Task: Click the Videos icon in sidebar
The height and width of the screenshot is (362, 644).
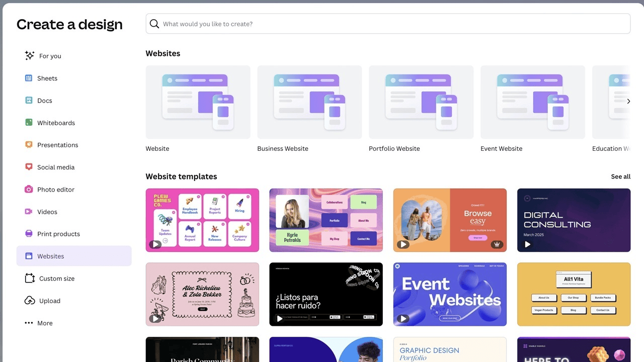Action: 29,212
